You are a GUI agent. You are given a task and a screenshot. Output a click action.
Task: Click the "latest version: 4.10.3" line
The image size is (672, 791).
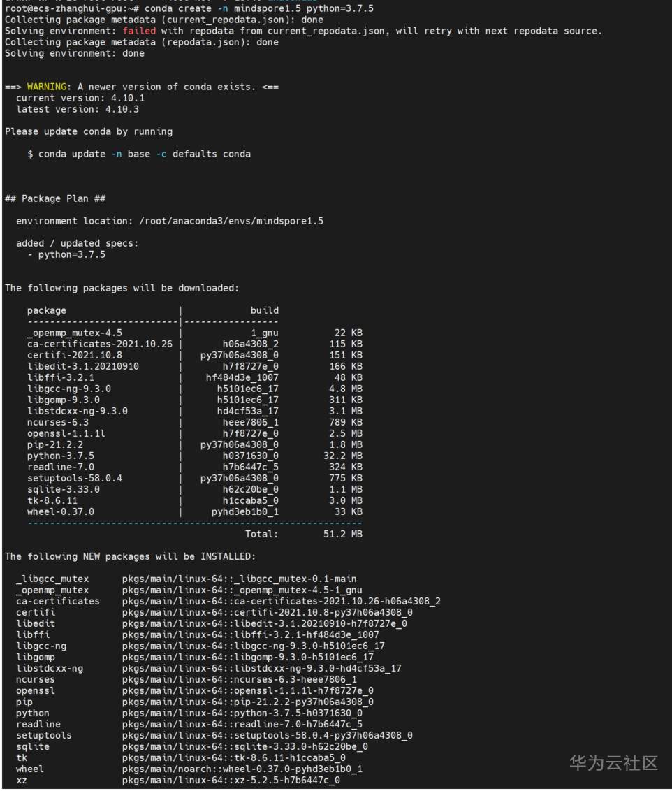pyautogui.click(x=77, y=109)
